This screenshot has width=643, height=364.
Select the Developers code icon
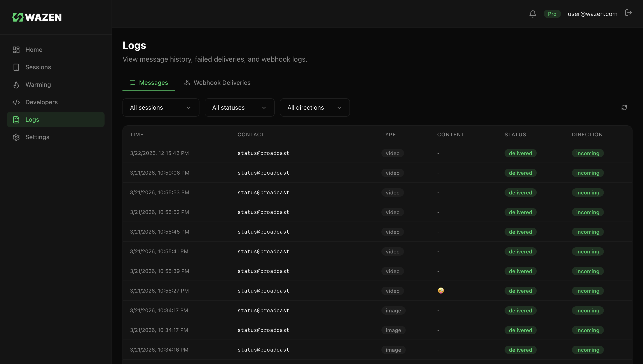click(16, 102)
